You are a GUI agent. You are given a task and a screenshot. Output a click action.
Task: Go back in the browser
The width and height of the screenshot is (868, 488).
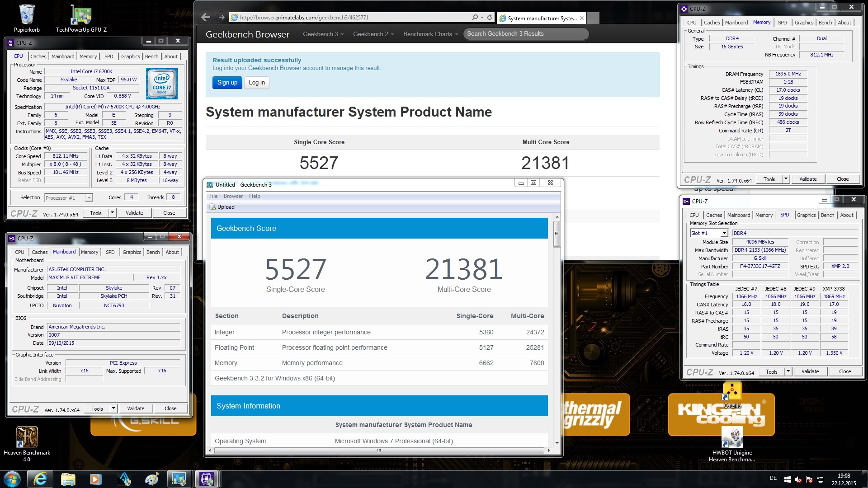click(x=206, y=17)
